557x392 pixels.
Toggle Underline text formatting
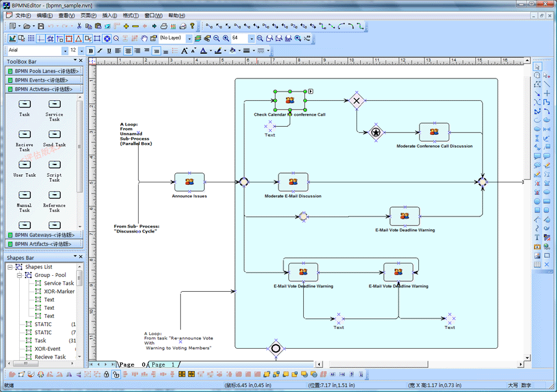coord(109,51)
